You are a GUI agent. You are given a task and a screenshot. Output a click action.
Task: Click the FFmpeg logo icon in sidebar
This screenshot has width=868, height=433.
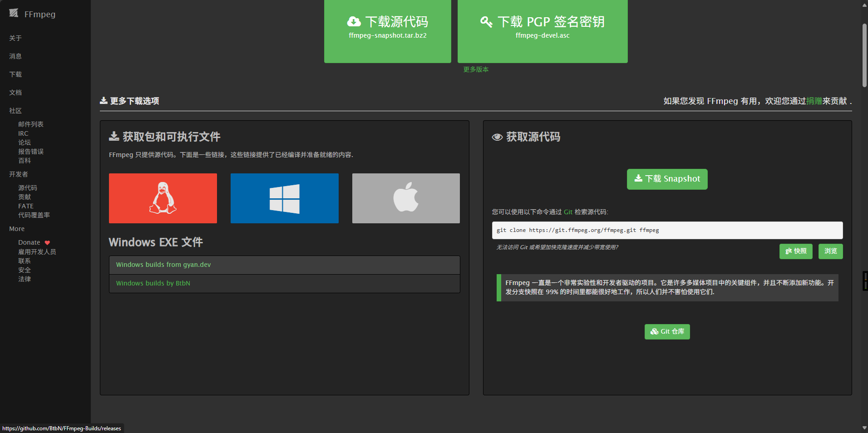[14, 13]
